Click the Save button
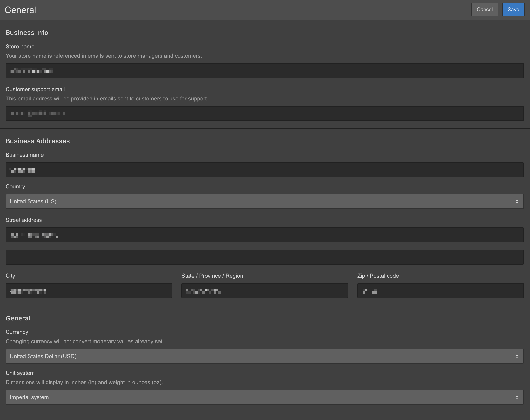The image size is (530, 420). (x=513, y=10)
